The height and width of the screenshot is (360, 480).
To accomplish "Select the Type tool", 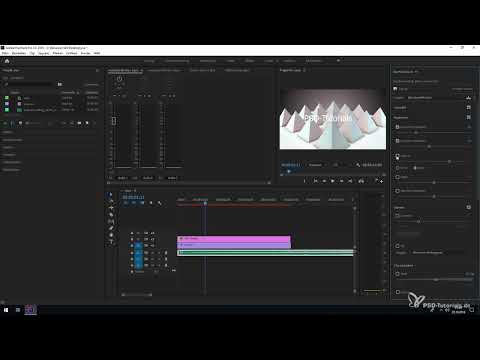I will [x=111, y=242].
